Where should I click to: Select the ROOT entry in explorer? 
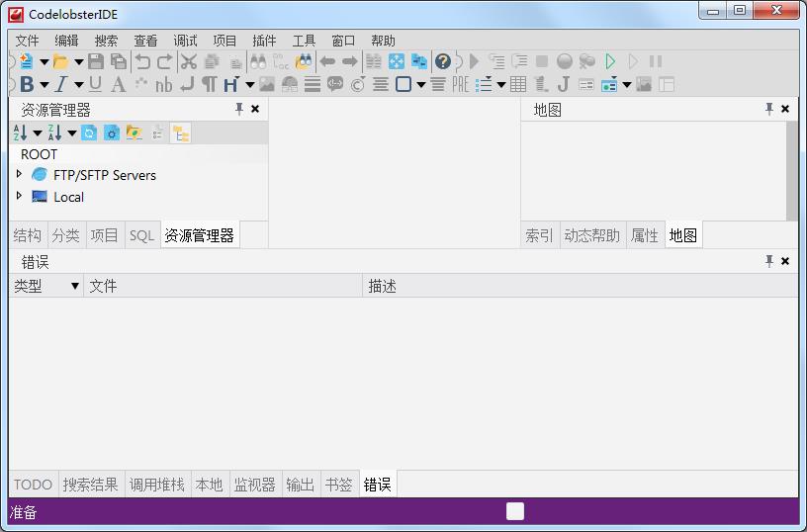39,154
